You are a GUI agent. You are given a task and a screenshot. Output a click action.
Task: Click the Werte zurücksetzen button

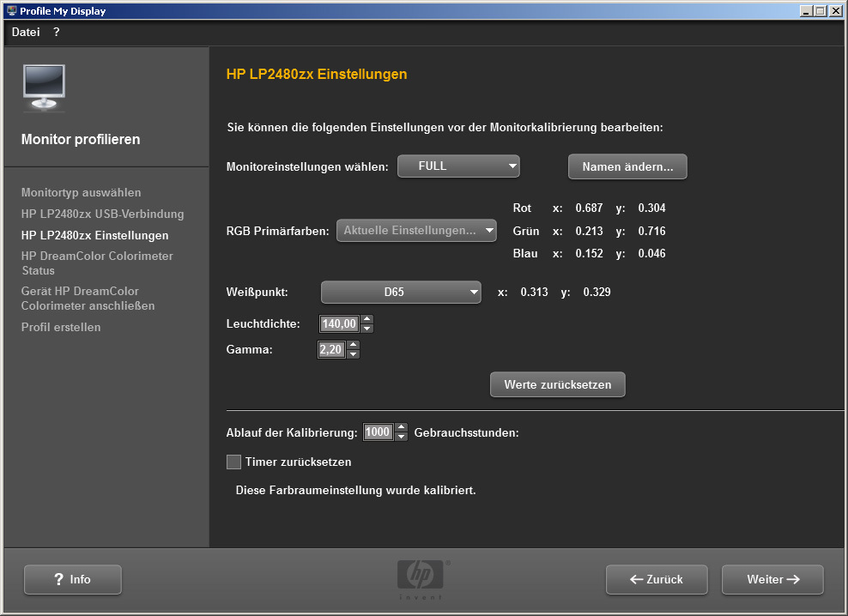(558, 384)
